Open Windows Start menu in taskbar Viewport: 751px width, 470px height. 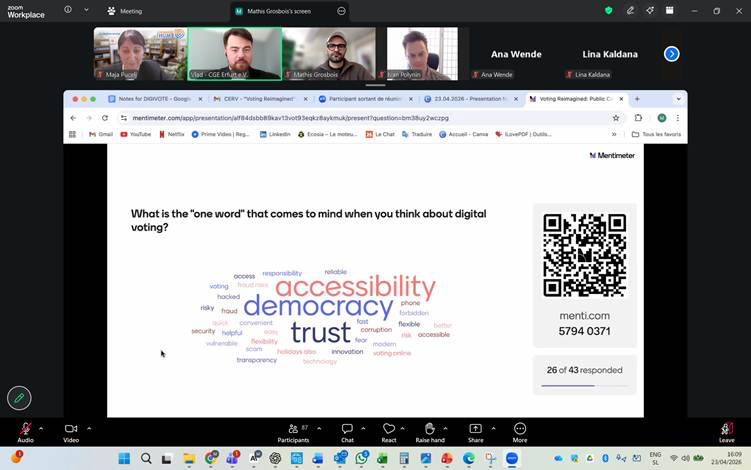(124, 459)
